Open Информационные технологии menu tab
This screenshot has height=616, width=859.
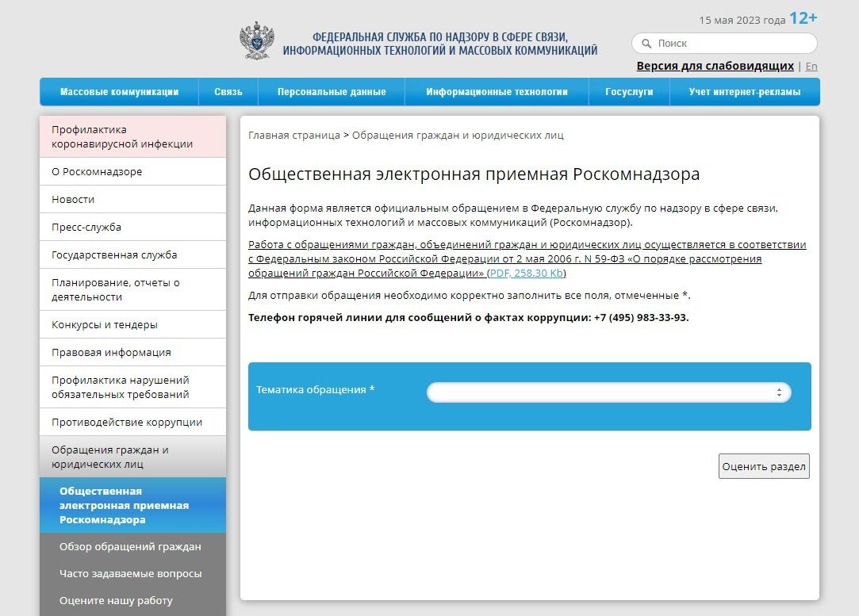click(x=497, y=91)
